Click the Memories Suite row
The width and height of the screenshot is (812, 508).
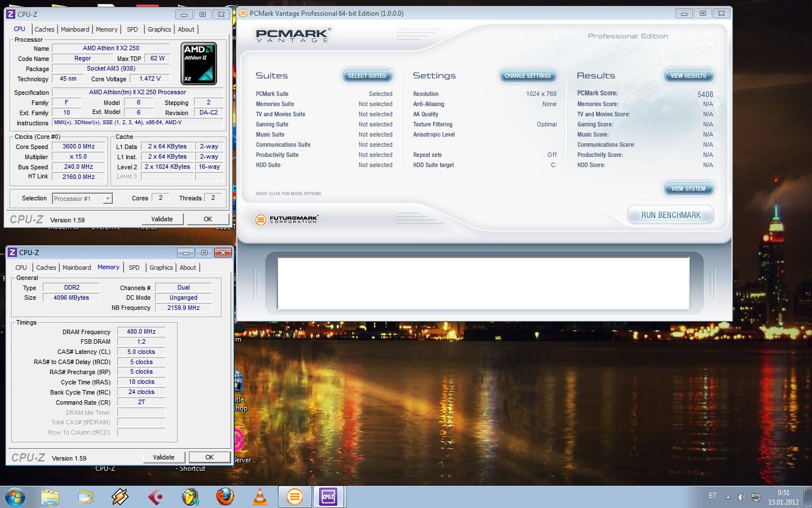324,104
